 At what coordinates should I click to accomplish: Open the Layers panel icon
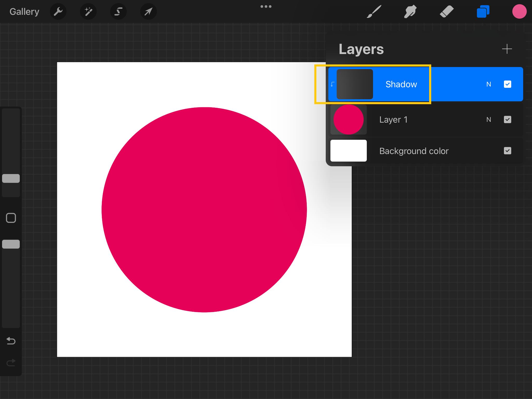pos(483,11)
